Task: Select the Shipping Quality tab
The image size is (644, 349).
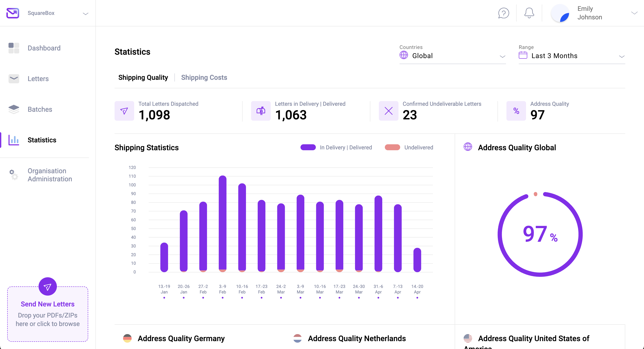Action: [143, 77]
